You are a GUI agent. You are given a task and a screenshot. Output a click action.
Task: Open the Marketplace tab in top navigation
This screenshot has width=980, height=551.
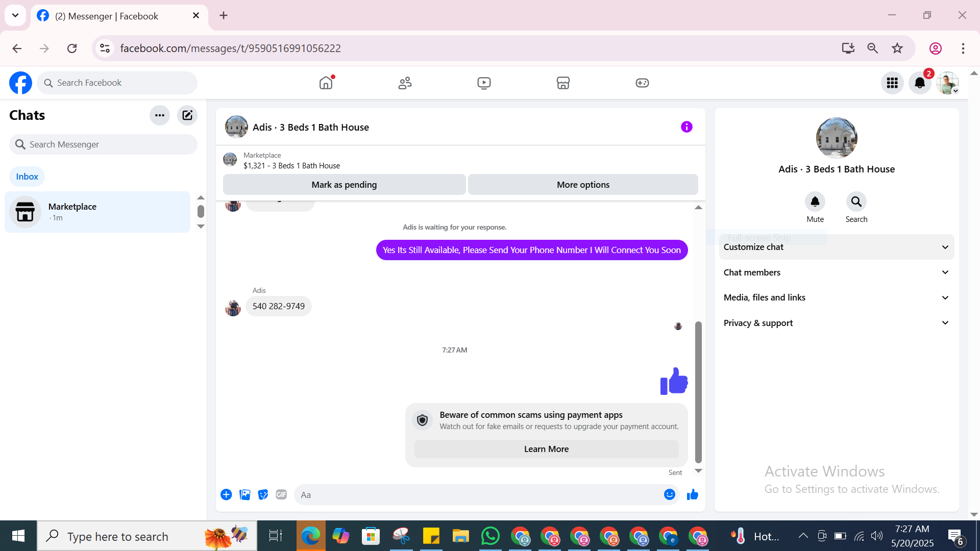point(563,83)
